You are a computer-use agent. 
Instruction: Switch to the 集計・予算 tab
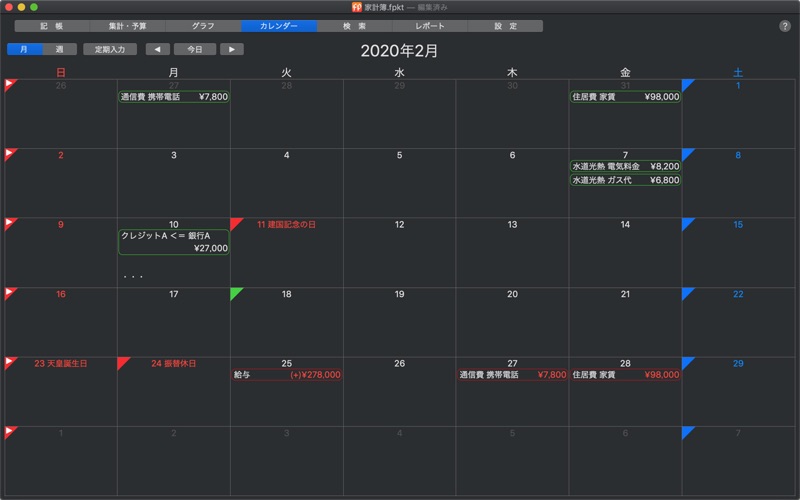(x=127, y=26)
